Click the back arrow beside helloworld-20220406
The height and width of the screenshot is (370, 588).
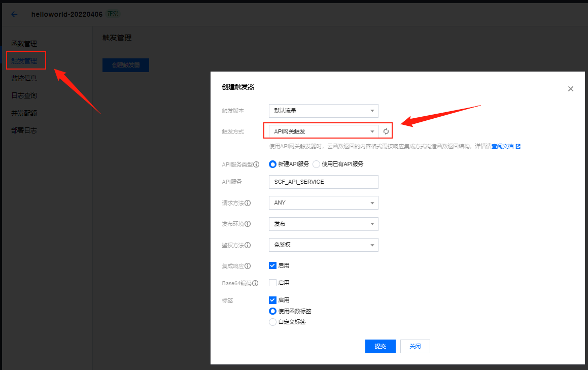click(14, 14)
